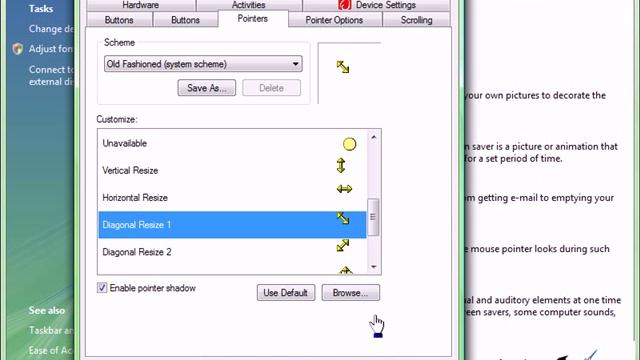Click the cursor preview arrow beside Scheme
Image resolution: width=640 pixels, height=360 pixels.
pos(343,67)
